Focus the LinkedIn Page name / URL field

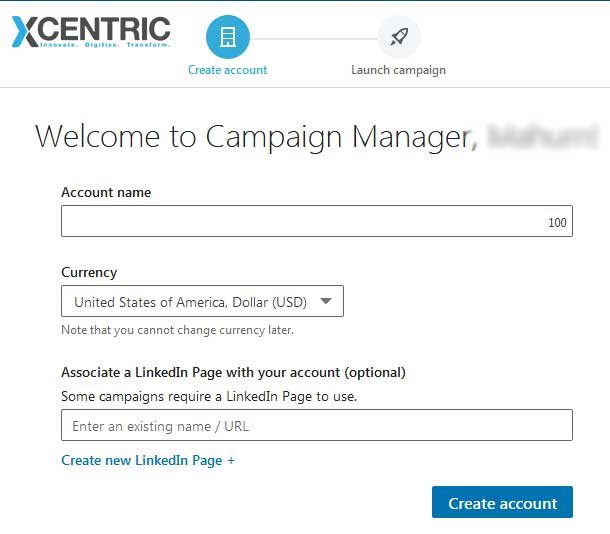coord(317,425)
